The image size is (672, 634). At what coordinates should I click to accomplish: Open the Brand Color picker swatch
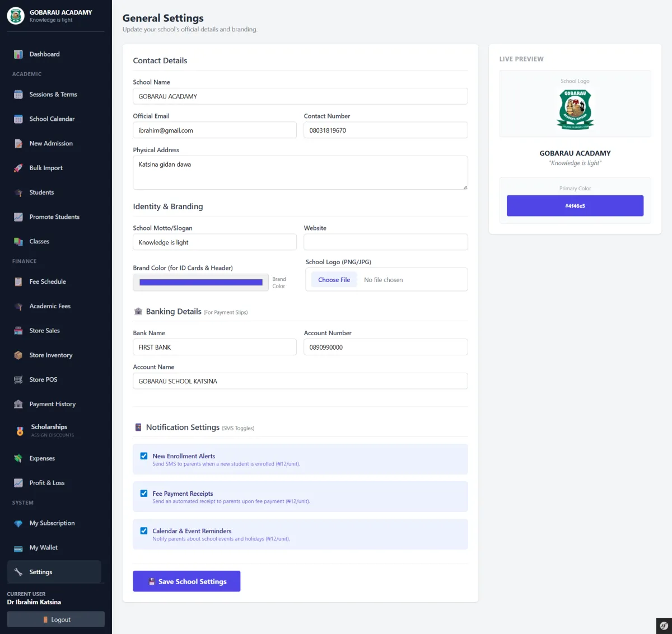pos(200,283)
